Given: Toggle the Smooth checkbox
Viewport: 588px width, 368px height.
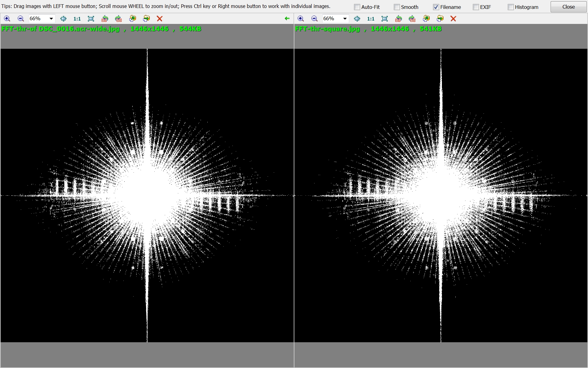Looking at the screenshot, I should coord(397,7).
